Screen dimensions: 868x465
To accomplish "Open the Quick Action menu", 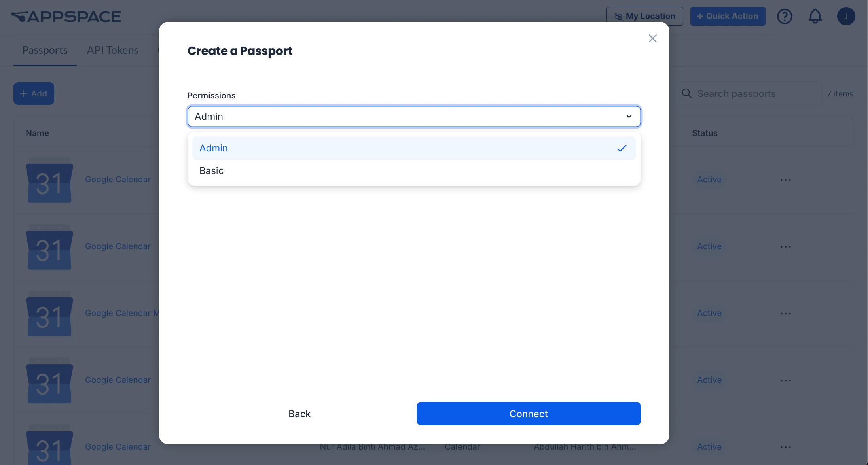I will [x=728, y=16].
